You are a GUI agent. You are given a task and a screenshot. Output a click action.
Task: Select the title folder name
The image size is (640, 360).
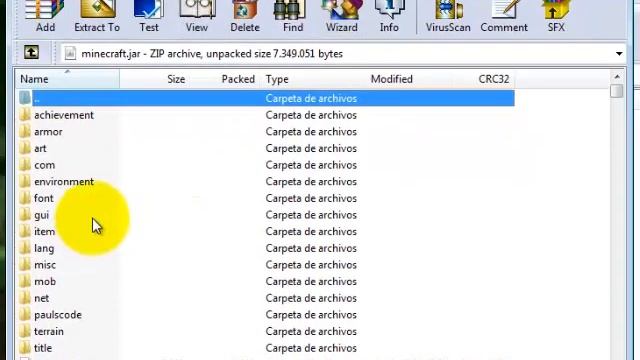click(x=43, y=348)
